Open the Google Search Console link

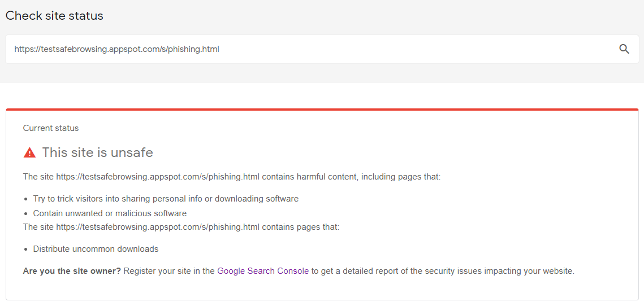263,271
